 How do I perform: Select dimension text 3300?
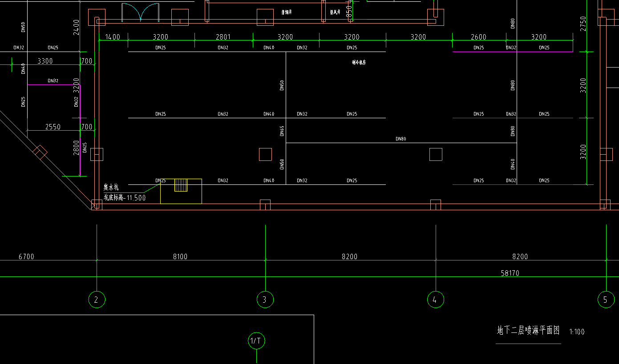pyautogui.click(x=45, y=61)
